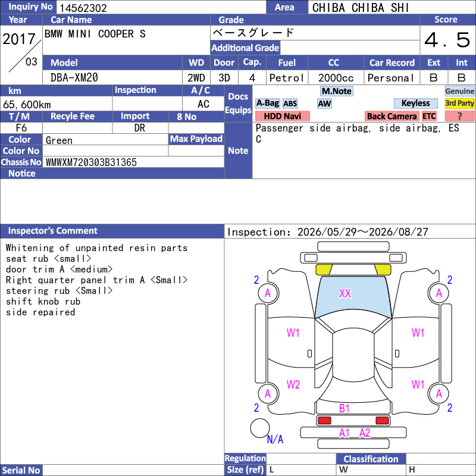Click the M.Note document badge
Viewport: 476px width, 476px height.
(337, 91)
